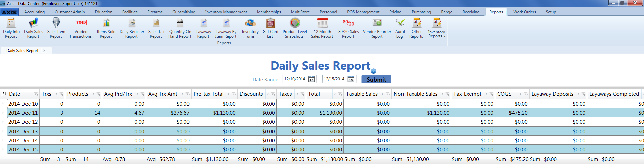Image resolution: width=644 pixels, height=165 pixels.
Task: Open summary options for Taxable Sales column
Action: (383, 94)
